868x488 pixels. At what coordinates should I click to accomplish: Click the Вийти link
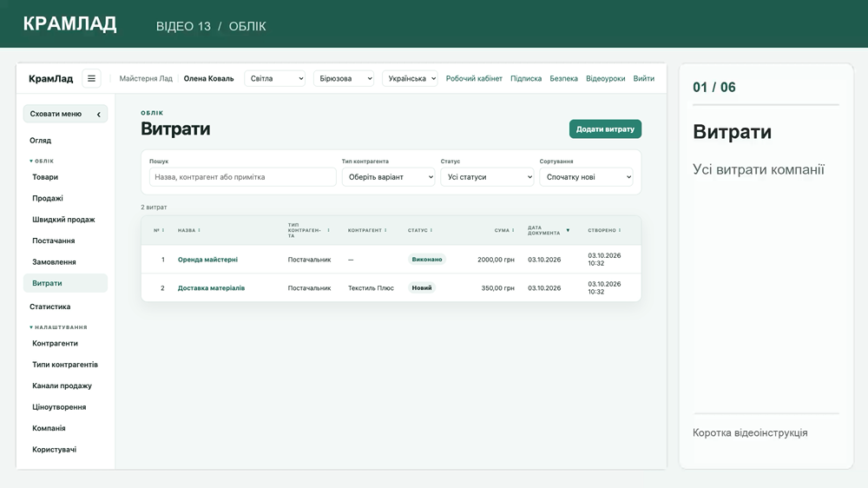644,79
